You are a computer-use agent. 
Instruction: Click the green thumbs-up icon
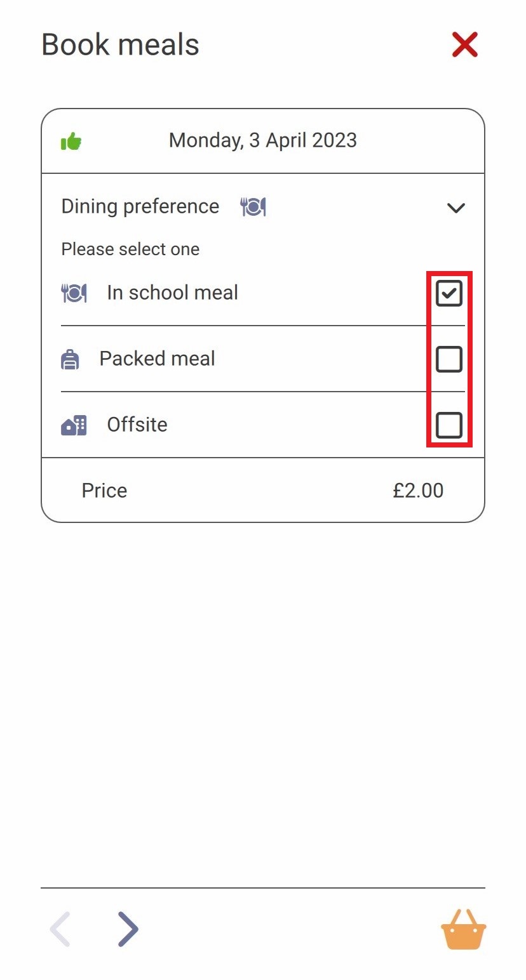click(x=71, y=141)
